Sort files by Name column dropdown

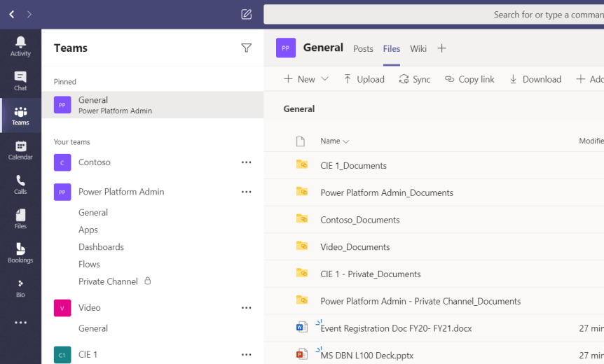[334, 141]
